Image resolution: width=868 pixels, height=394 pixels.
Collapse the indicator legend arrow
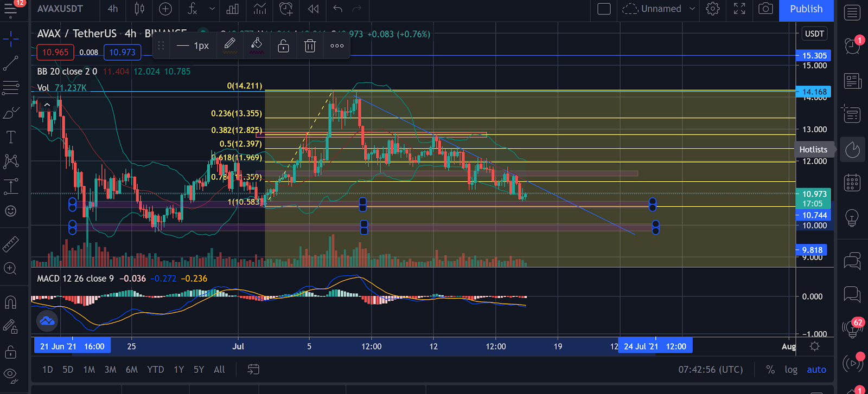tap(47, 105)
